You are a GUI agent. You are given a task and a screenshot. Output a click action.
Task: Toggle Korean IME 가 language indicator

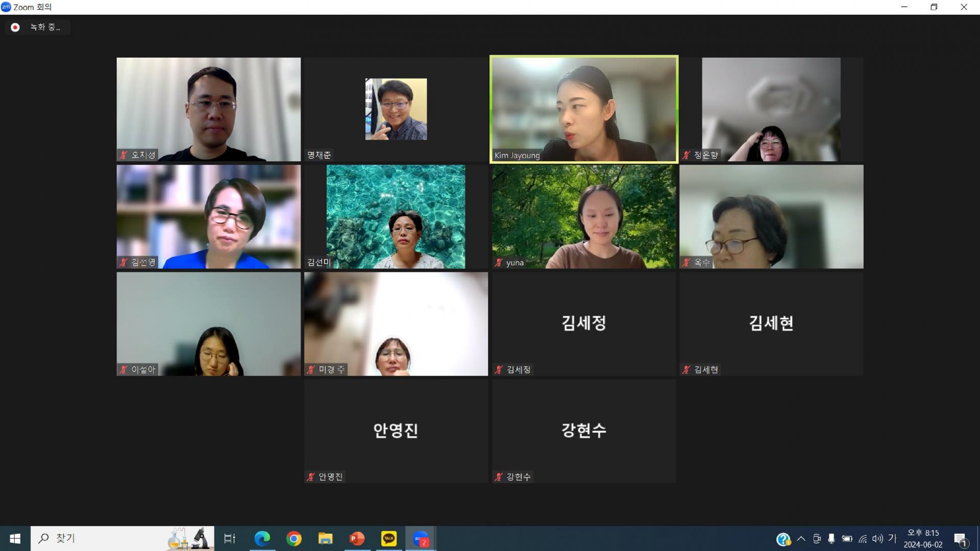pyautogui.click(x=892, y=538)
